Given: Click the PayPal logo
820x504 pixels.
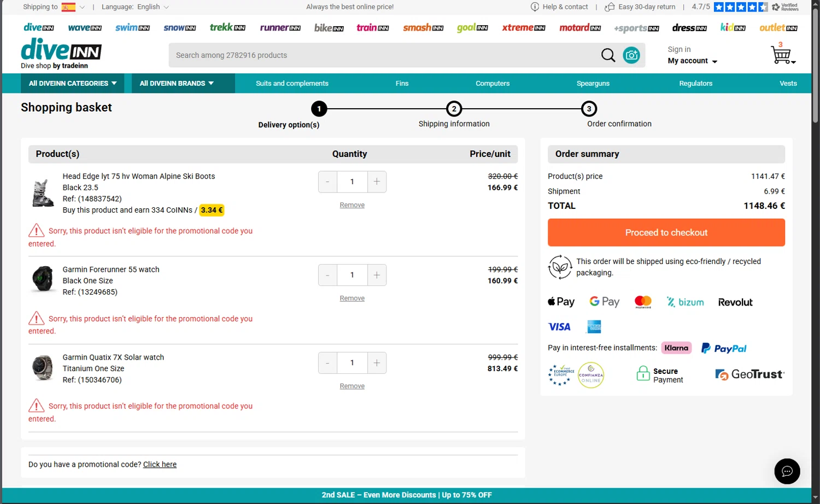Looking at the screenshot, I should pyautogui.click(x=724, y=348).
